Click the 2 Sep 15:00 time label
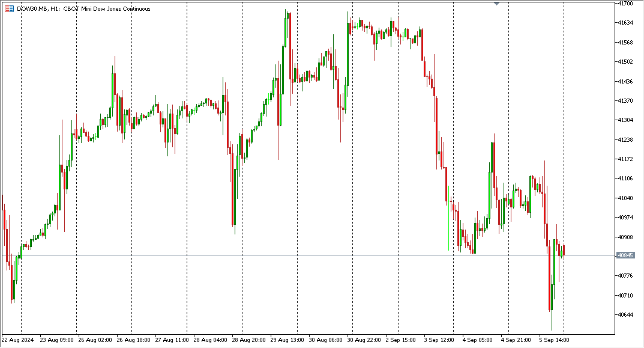This screenshot has height=348, width=644. click(x=401, y=340)
